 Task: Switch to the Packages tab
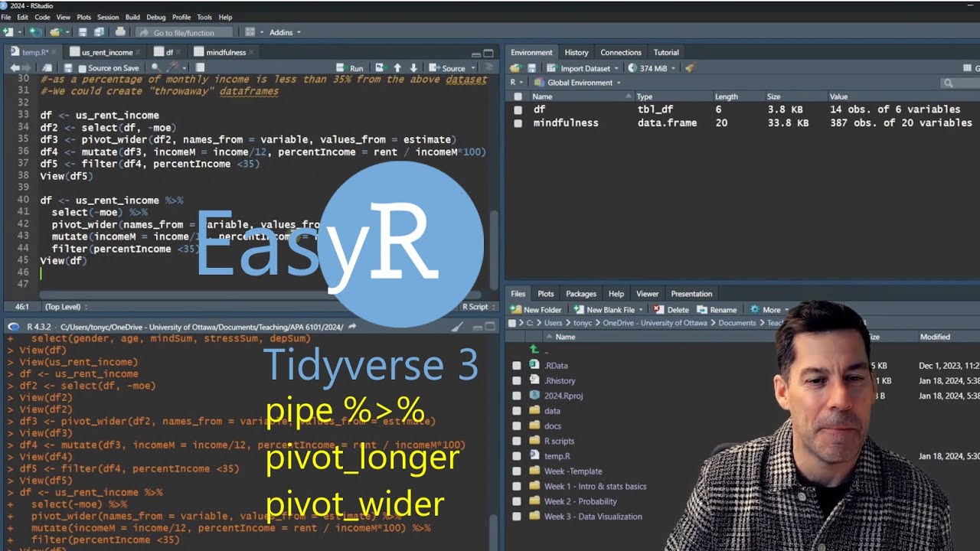click(x=581, y=294)
